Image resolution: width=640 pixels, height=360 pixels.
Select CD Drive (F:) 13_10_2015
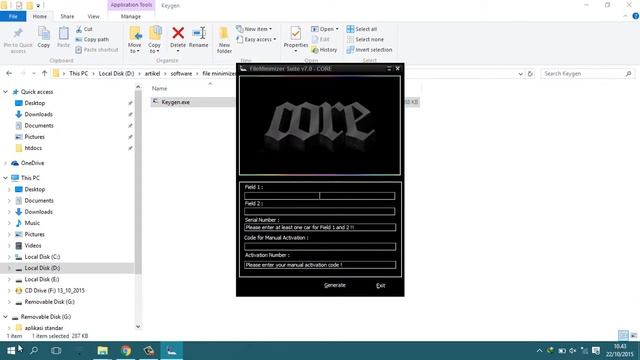coord(54,291)
